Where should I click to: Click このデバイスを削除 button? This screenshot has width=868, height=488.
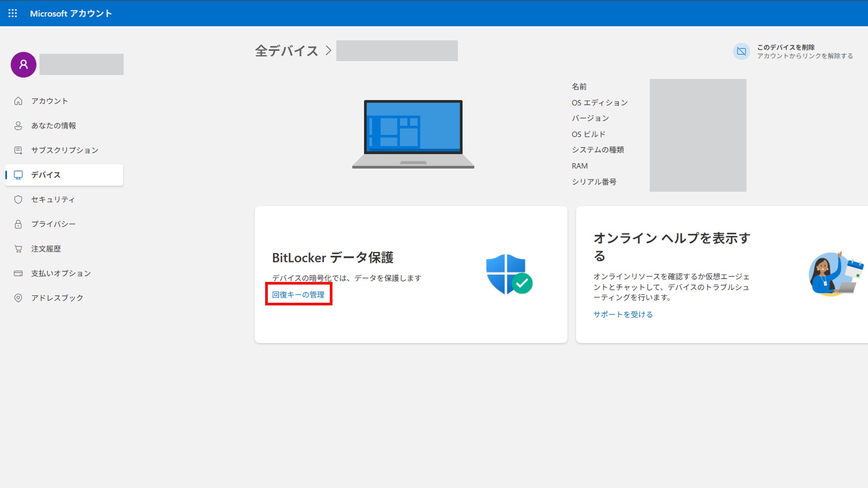pos(793,52)
